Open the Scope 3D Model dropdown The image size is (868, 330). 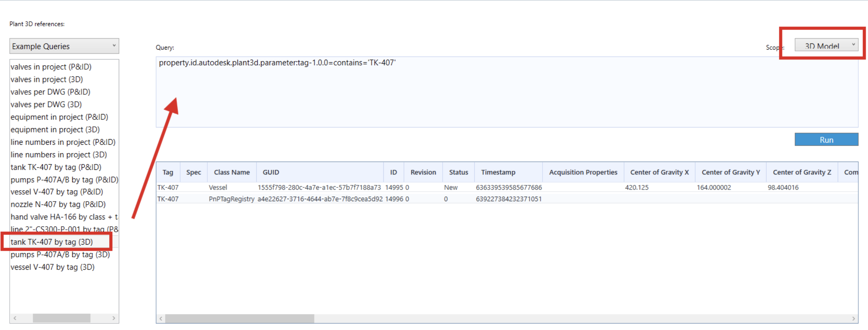click(826, 45)
